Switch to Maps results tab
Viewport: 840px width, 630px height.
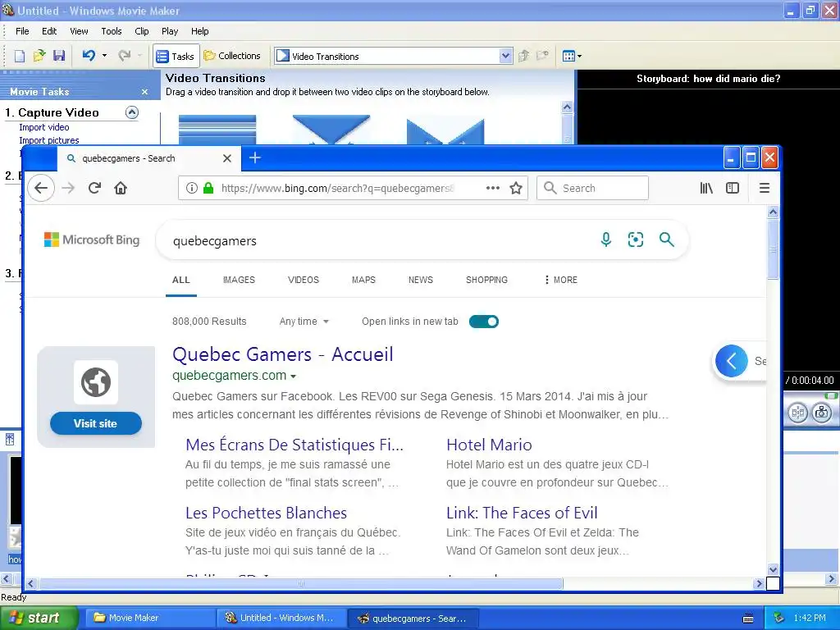(x=363, y=280)
